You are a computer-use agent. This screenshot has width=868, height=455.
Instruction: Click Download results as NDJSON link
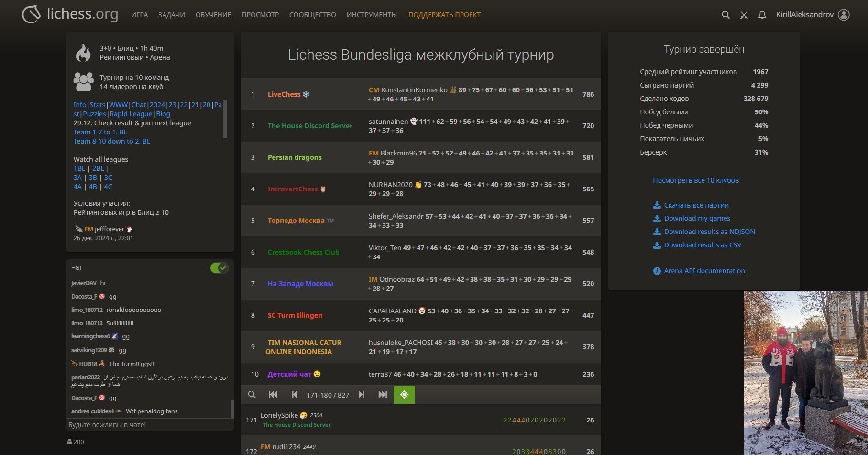tap(710, 232)
